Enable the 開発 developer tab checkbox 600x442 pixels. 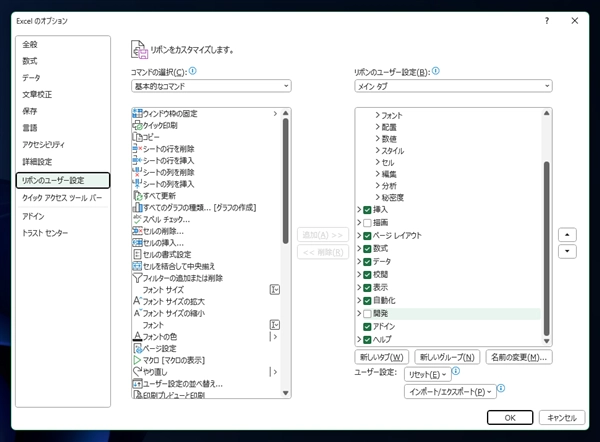tap(367, 314)
